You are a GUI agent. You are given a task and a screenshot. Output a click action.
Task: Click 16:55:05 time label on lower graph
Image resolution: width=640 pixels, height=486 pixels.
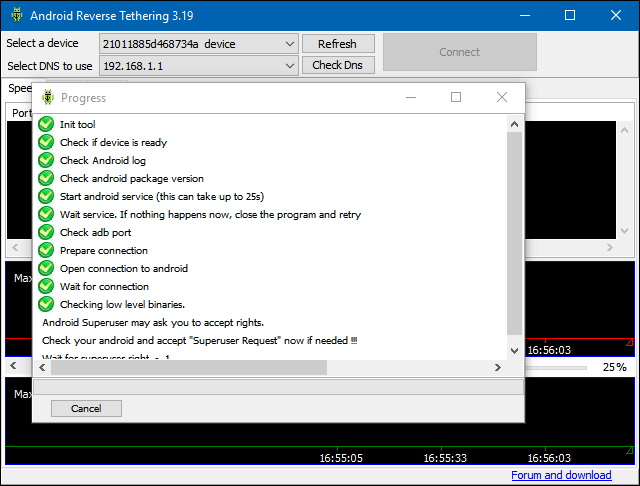pos(341,458)
